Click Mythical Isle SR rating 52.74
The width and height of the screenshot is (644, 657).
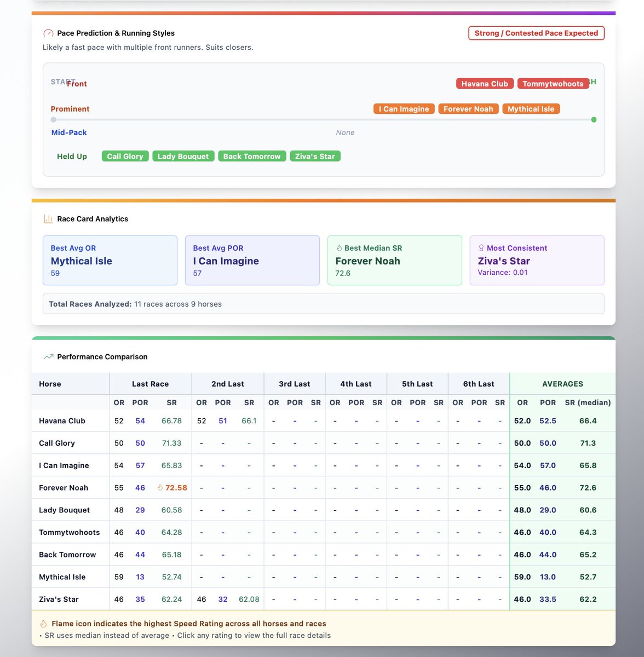pos(171,577)
